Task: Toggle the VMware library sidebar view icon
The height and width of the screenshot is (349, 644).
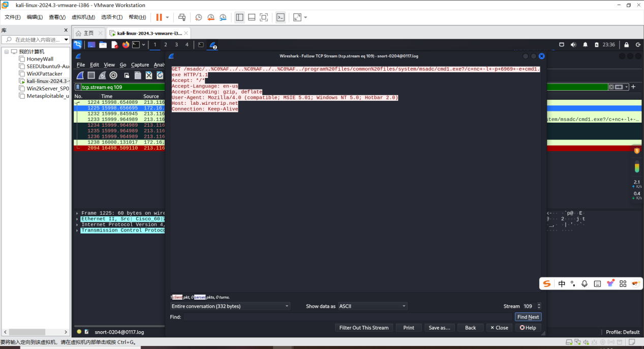Action: pos(239,17)
